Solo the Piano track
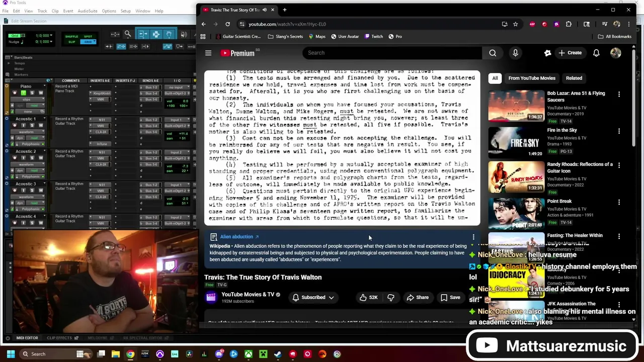 (x=32, y=93)
